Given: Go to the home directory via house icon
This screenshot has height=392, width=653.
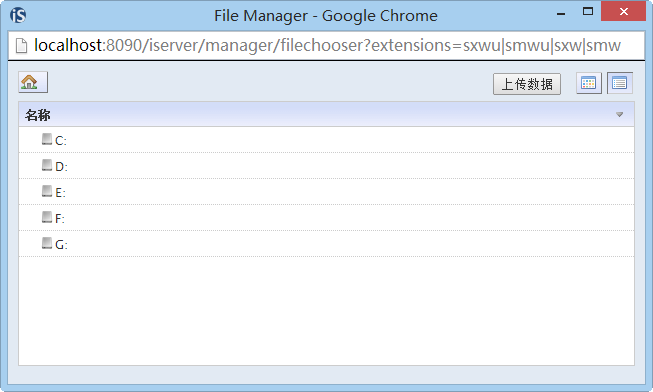Looking at the screenshot, I should [33, 82].
